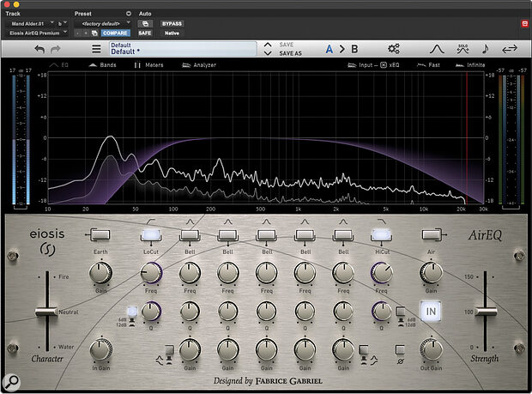
Task: Toggle the Solo band icon
Action: click(462, 49)
